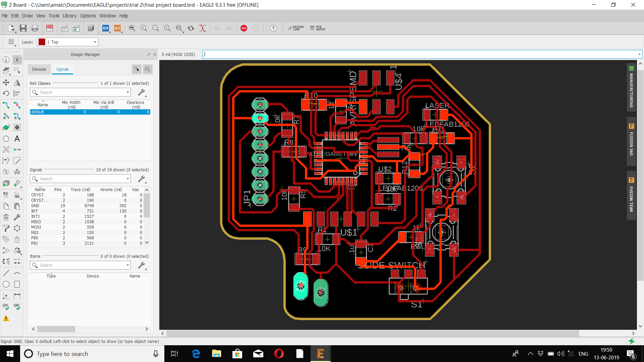Switch to the Devices tab
644x362 pixels.
tap(39, 69)
